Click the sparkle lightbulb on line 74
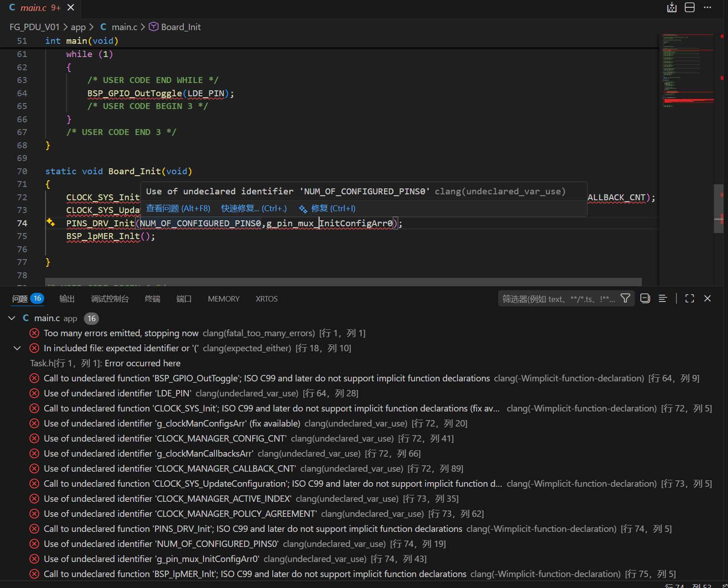This screenshot has width=728, height=588. point(51,223)
